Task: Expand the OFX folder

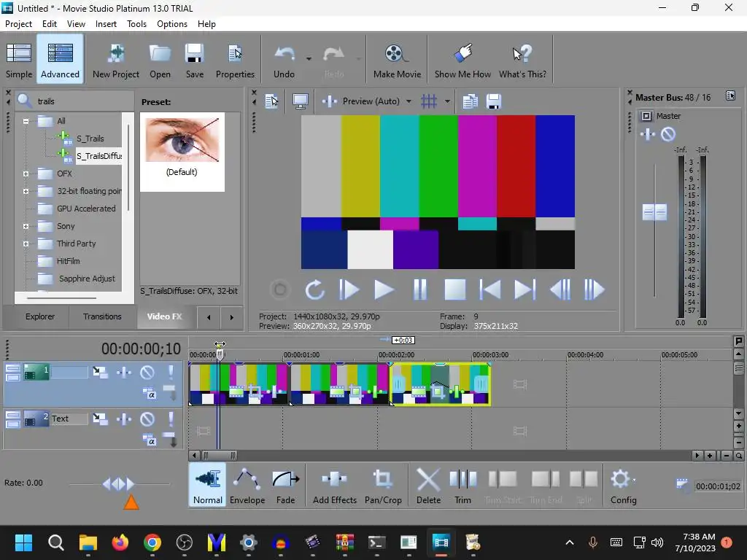Action: (26, 174)
